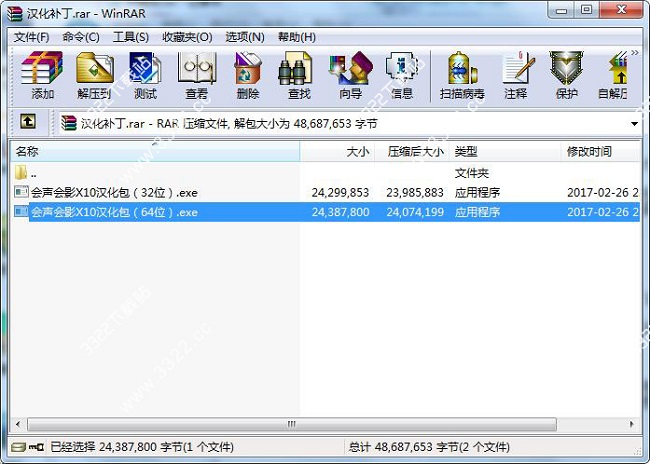Click the key icon in status bar
This screenshot has width=650, height=464.
point(37,447)
